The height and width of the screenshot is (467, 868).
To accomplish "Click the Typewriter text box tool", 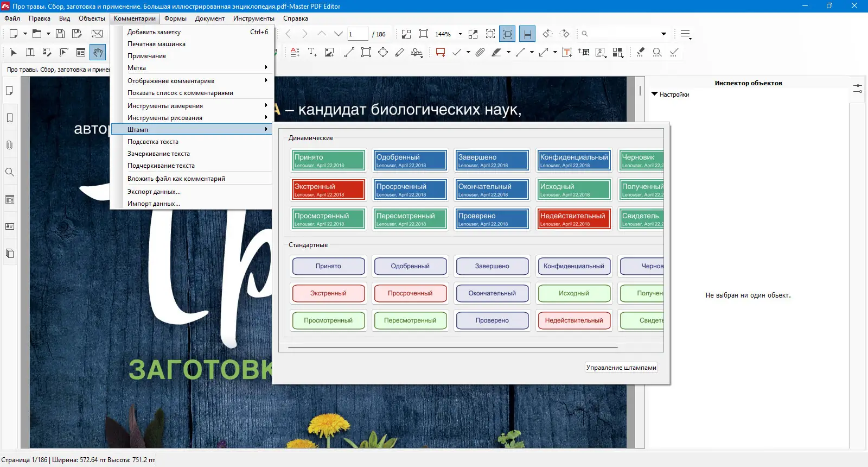I will click(567, 52).
